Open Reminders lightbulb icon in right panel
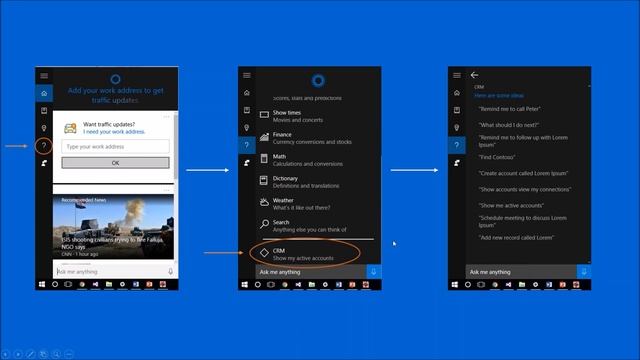This screenshot has height=360, width=640. (457, 128)
